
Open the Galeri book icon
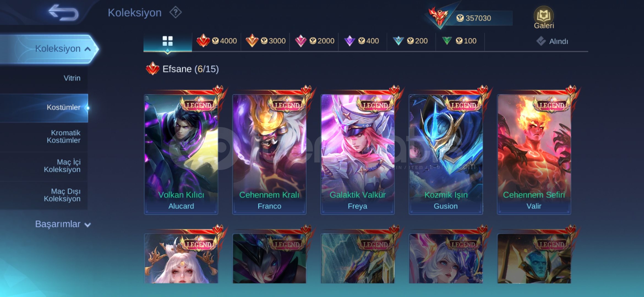[x=544, y=18]
